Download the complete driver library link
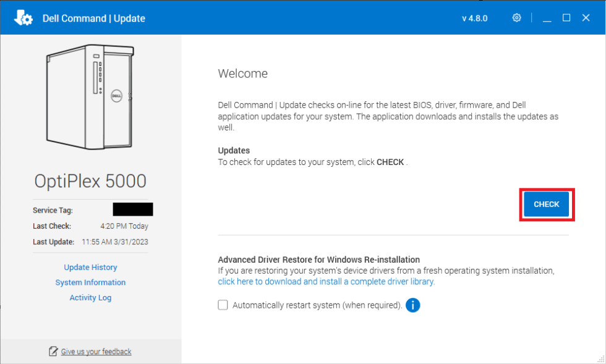This screenshot has height=364, width=606. click(326, 282)
